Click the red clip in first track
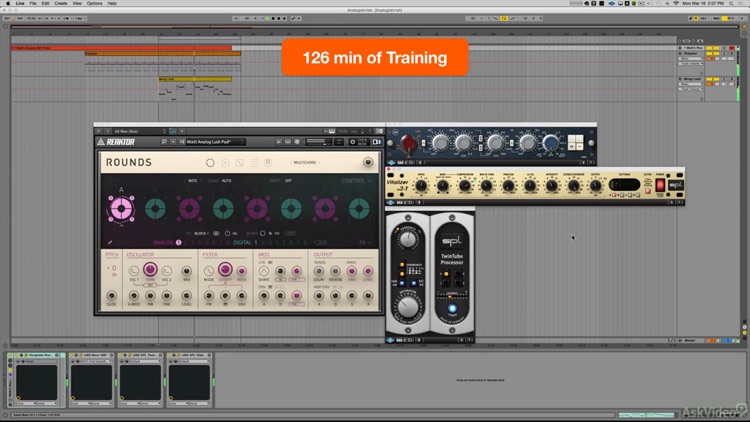Viewport: 750px width, 422px height. point(121,48)
